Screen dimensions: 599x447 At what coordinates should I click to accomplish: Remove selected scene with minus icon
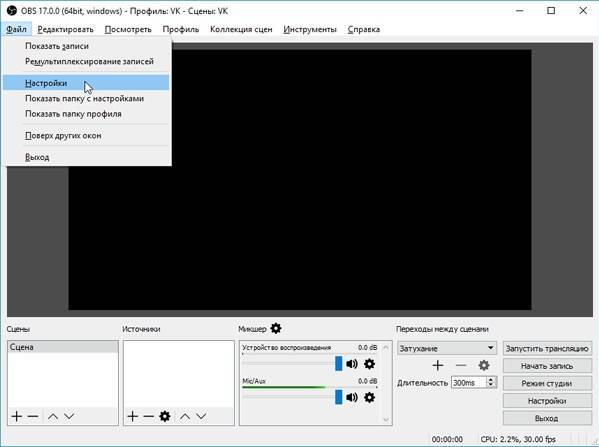(33, 416)
